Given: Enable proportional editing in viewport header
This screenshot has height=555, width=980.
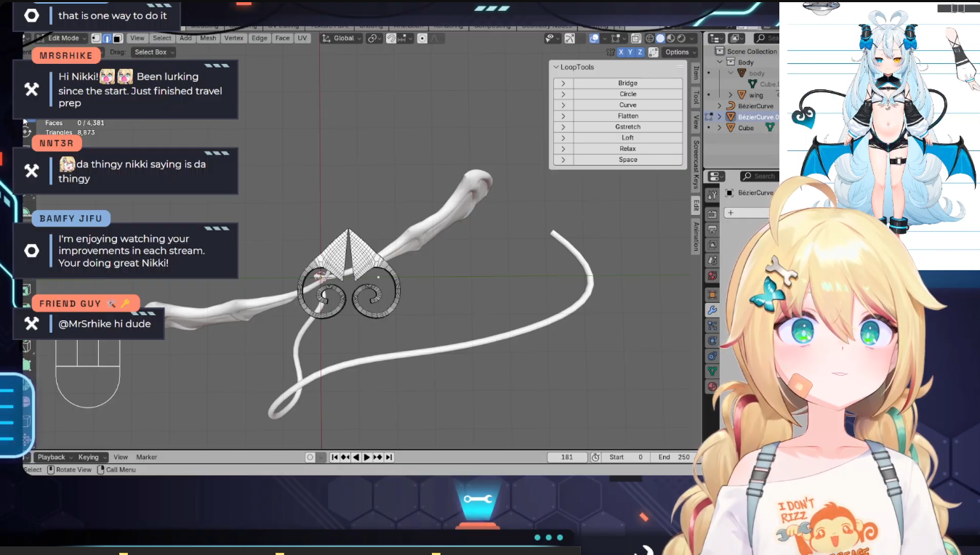Looking at the screenshot, I should [x=422, y=39].
